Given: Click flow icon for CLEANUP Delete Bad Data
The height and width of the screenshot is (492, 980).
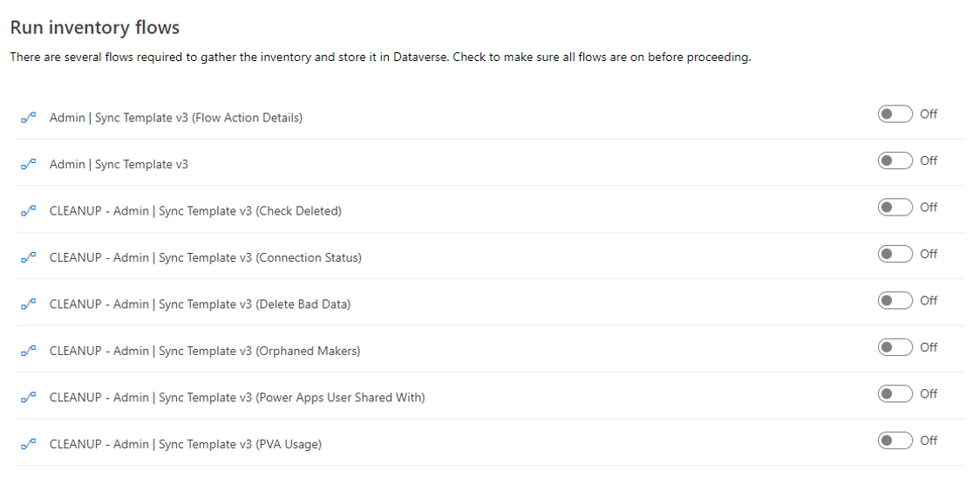Looking at the screenshot, I should (x=28, y=304).
